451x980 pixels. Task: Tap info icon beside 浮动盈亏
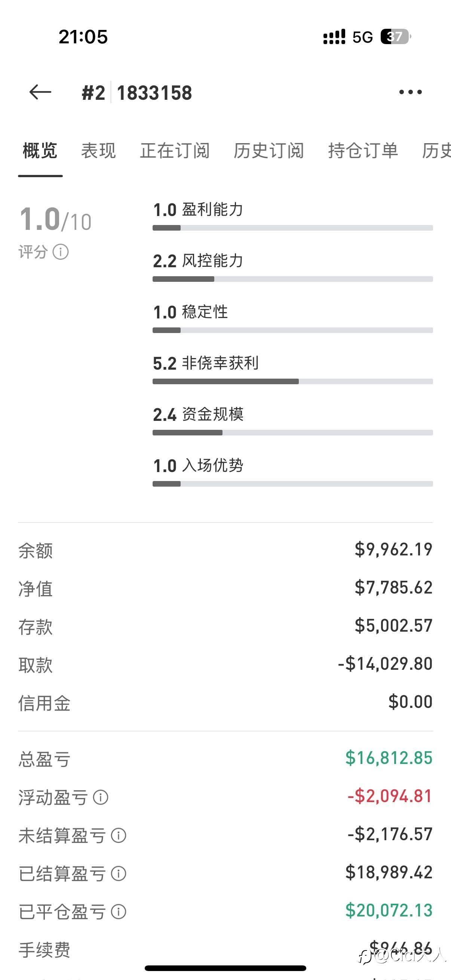101,797
